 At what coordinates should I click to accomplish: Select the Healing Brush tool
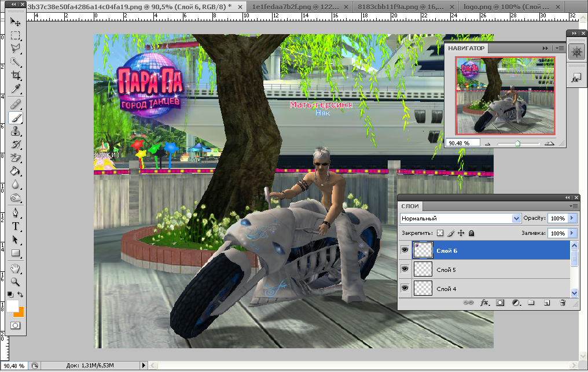click(16, 104)
